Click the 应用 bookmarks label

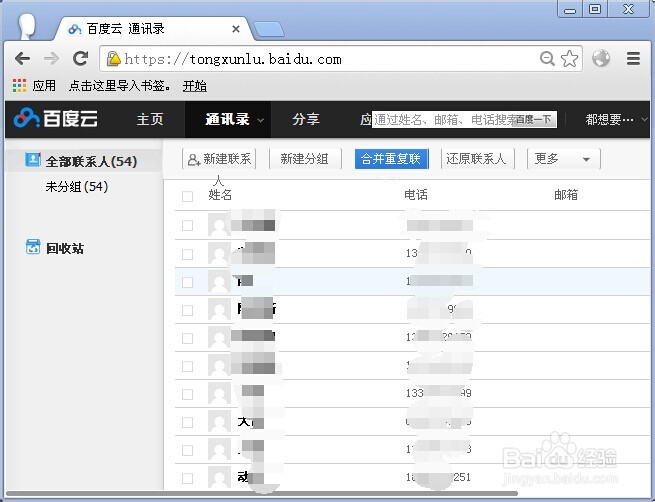(x=44, y=86)
